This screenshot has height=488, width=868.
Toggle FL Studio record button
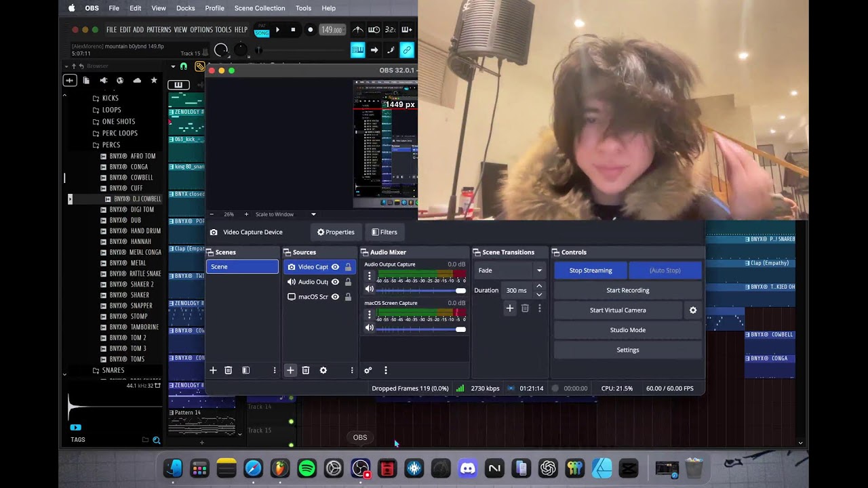tap(310, 30)
